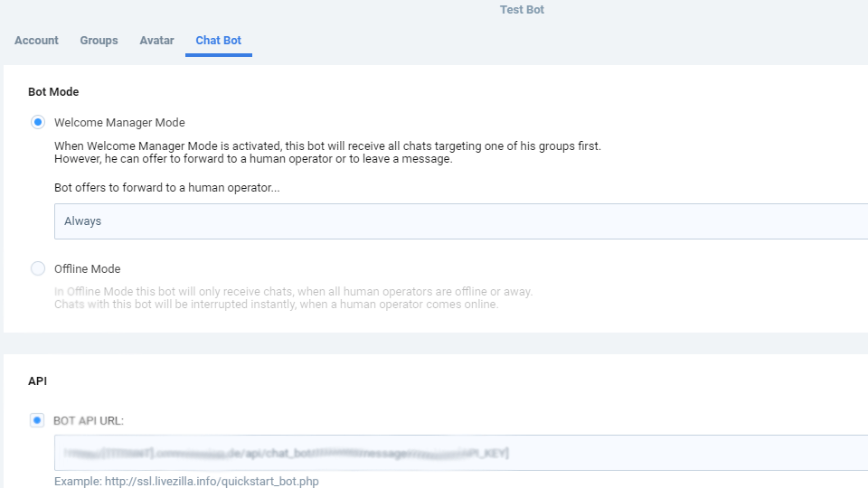This screenshot has height=488, width=868.
Task: Click the Welcome Manager Mode description paragraph
Action: tap(327, 152)
